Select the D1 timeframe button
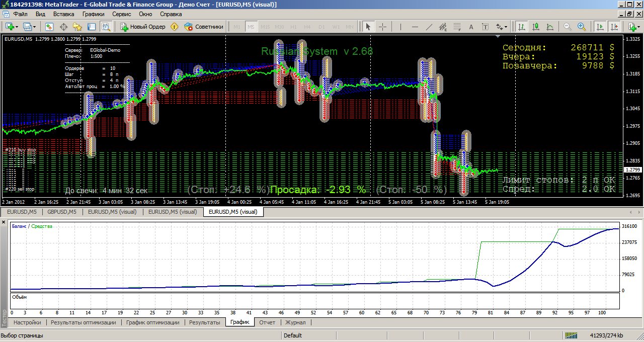 click(321, 27)
